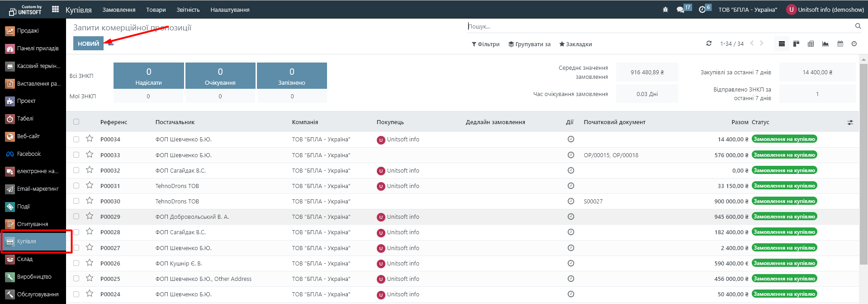868x304 pixels.
Task: Check the select-all header checkbox
Action: point(76,122)
